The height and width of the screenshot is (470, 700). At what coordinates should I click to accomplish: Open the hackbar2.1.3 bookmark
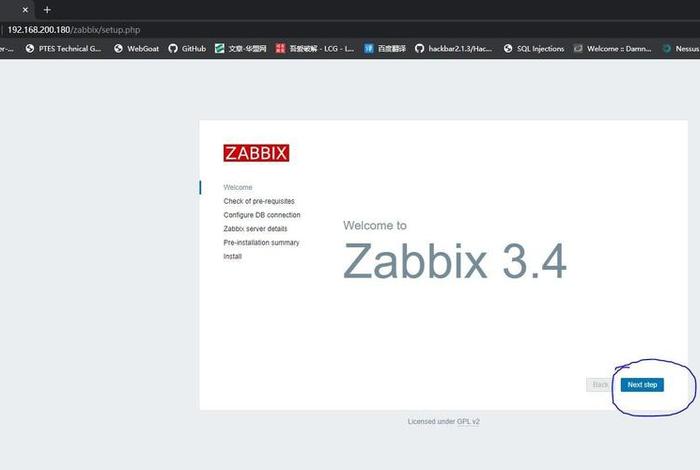[x=454, y=49]
